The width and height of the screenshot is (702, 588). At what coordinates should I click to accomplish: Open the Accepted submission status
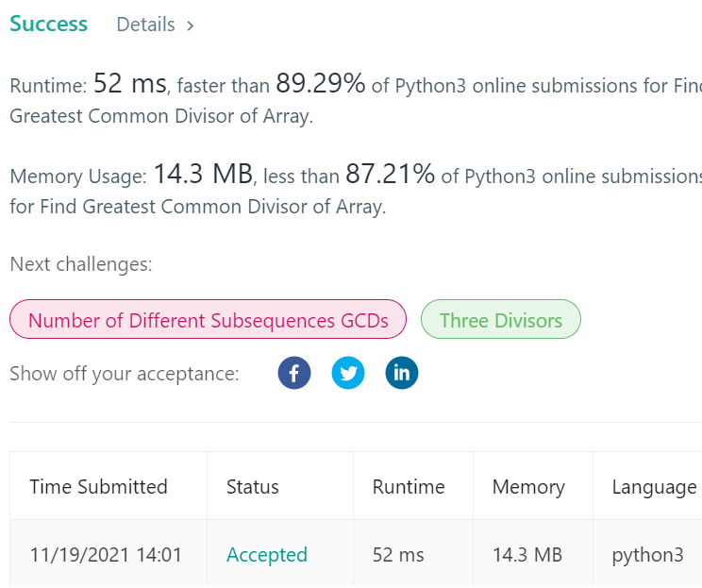(267, 554)
